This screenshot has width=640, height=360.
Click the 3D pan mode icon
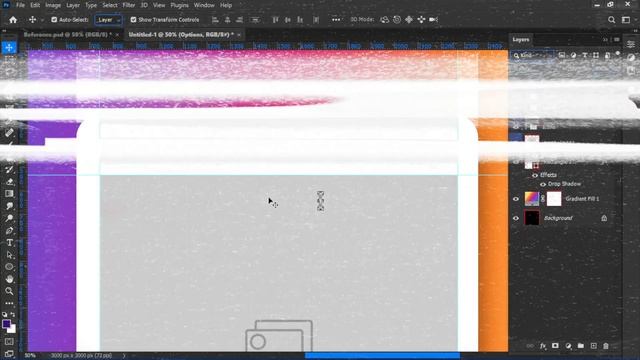point(409,20)
